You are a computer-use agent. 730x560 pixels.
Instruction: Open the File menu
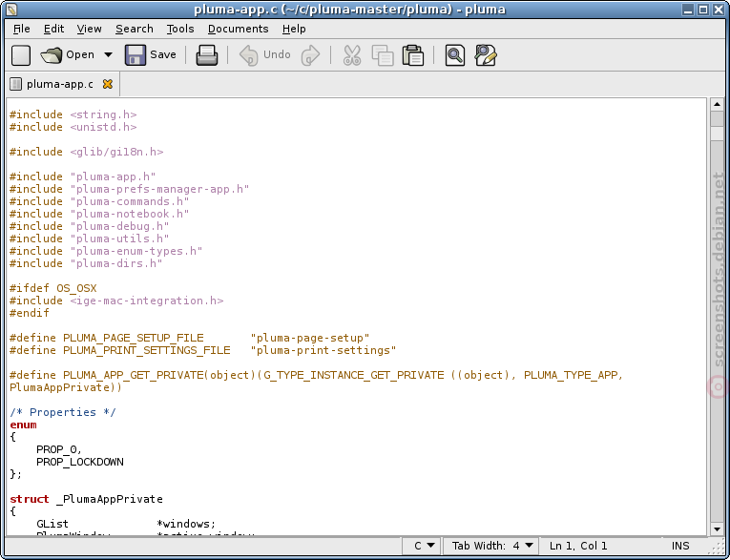click(21, 29)
